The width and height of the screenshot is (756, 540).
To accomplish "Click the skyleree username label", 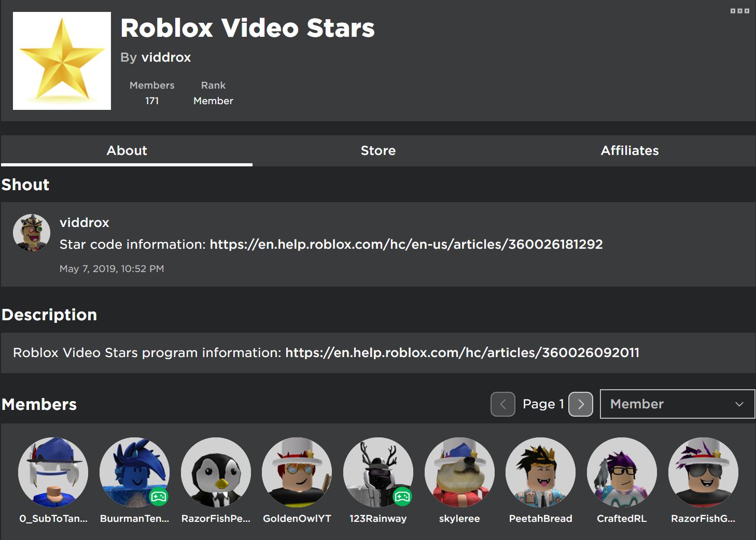I will coord(459,518).
